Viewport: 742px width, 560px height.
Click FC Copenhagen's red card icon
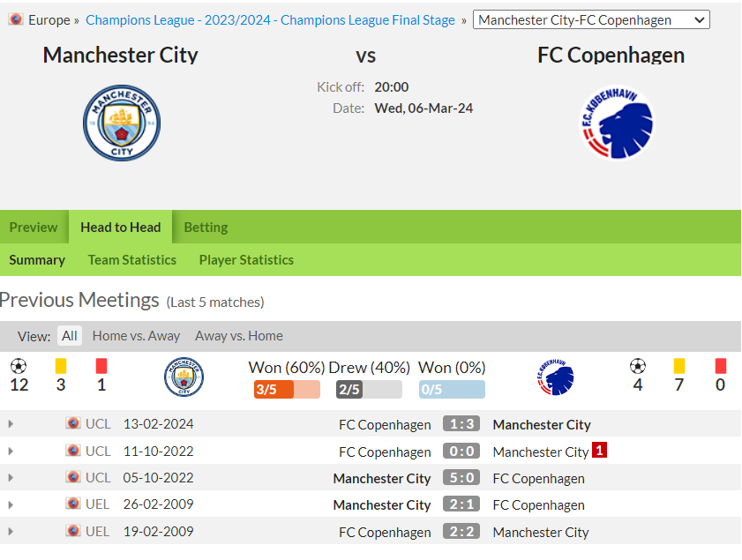[720, 366]
